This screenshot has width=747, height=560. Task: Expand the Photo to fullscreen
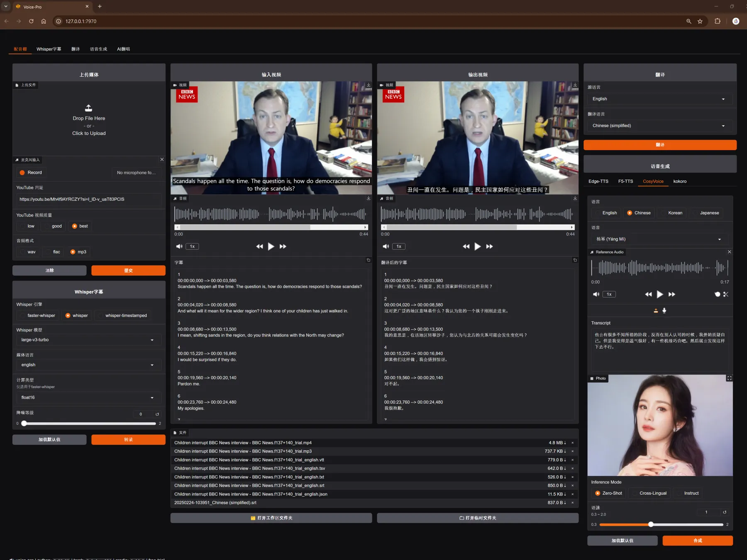(x=729, y=378)
